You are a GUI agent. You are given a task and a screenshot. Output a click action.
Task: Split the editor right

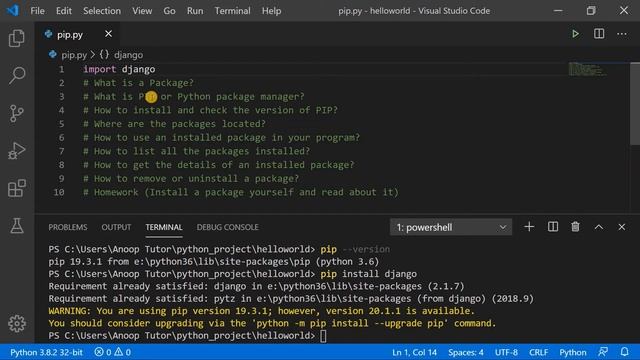pos(599,34)
